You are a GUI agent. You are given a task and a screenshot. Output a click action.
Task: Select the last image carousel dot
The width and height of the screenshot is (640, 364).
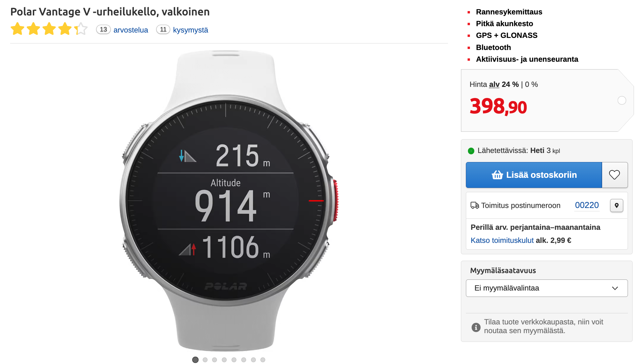[263, 360]
